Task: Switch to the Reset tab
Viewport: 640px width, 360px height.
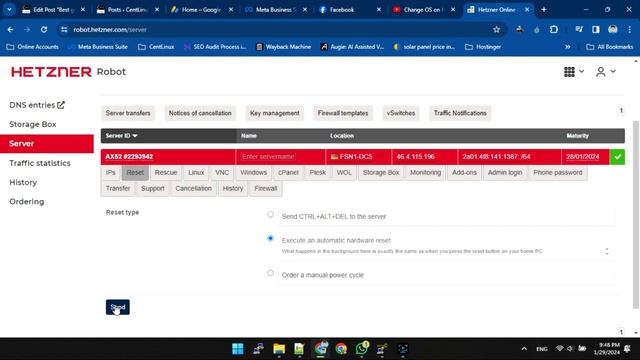Action: (135, 173)
